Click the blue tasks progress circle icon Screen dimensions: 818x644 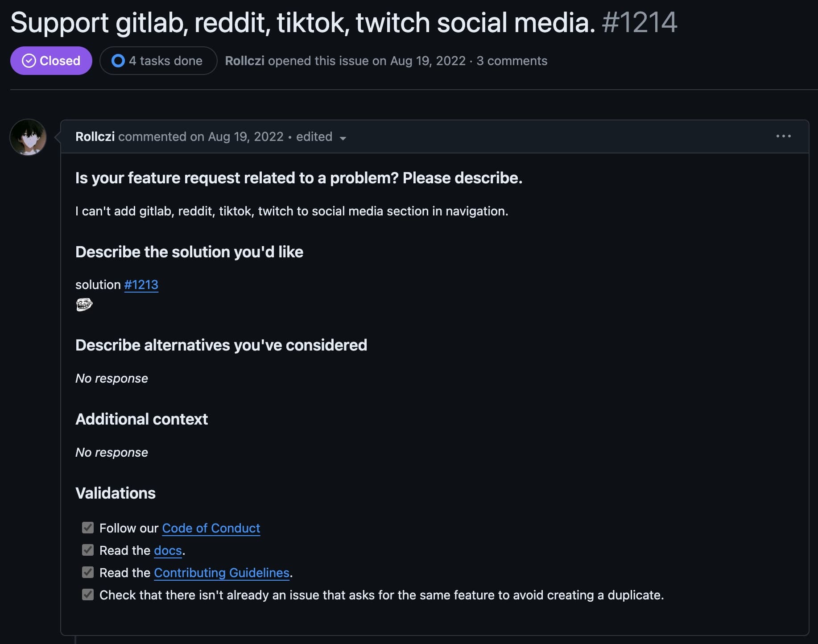point(118,61)
